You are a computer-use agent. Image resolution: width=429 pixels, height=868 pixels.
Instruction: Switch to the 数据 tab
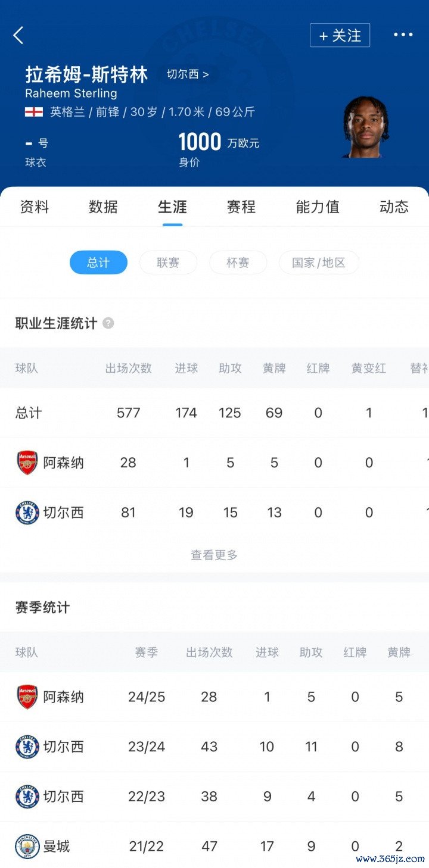pos(103,207)
